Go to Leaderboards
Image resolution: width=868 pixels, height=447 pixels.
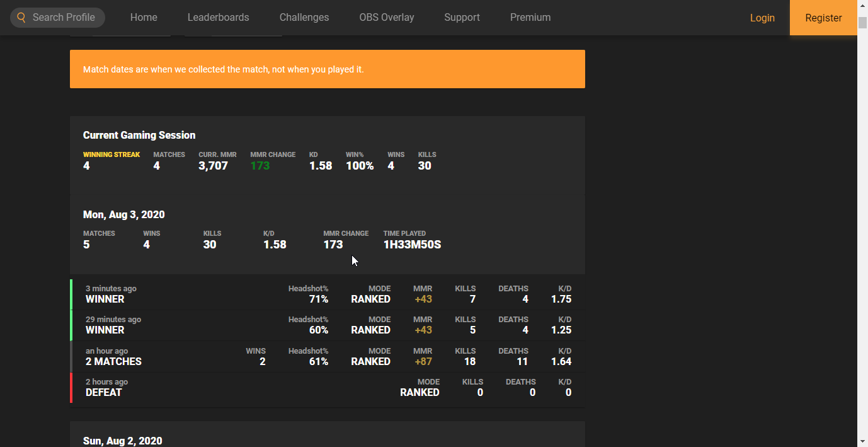(218, 18)
